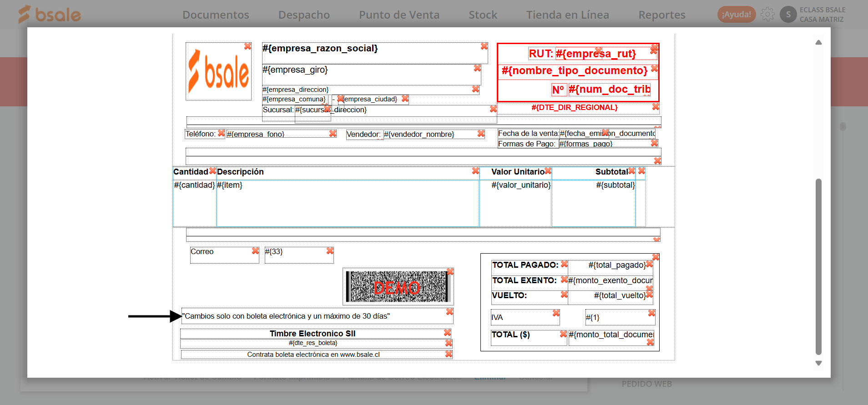Delete the #{DTE_DIR_REGIONAL} field

point(656,107)
